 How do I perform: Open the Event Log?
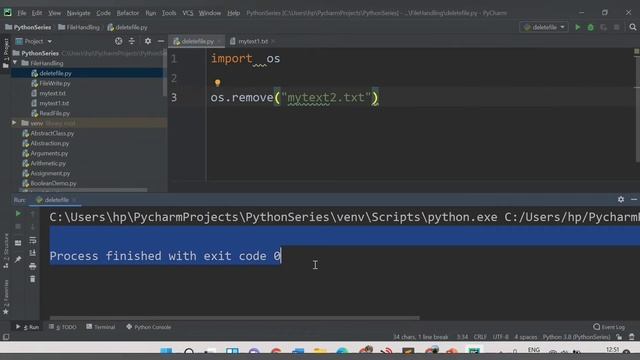tap(609, 327)
